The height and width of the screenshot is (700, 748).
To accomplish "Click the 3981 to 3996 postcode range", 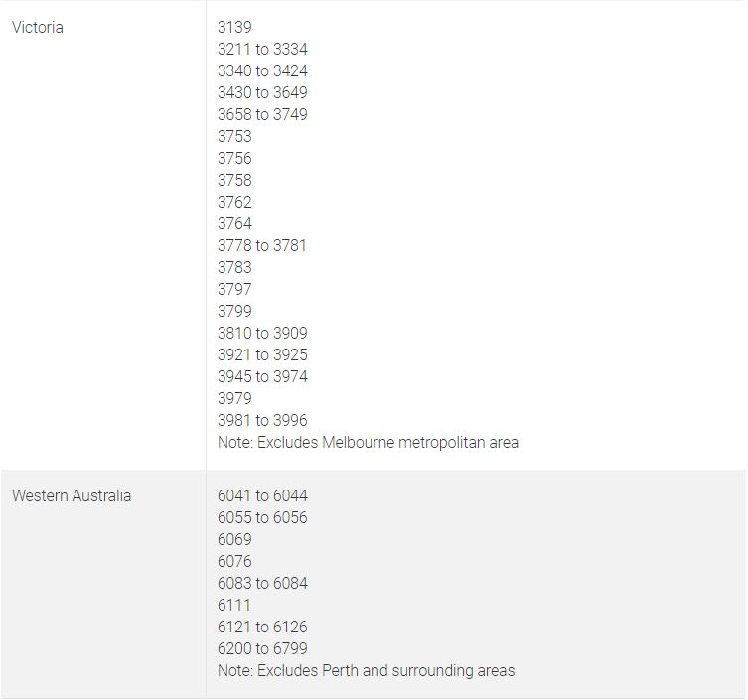I will pyautogui.click(x=262, y=420).
